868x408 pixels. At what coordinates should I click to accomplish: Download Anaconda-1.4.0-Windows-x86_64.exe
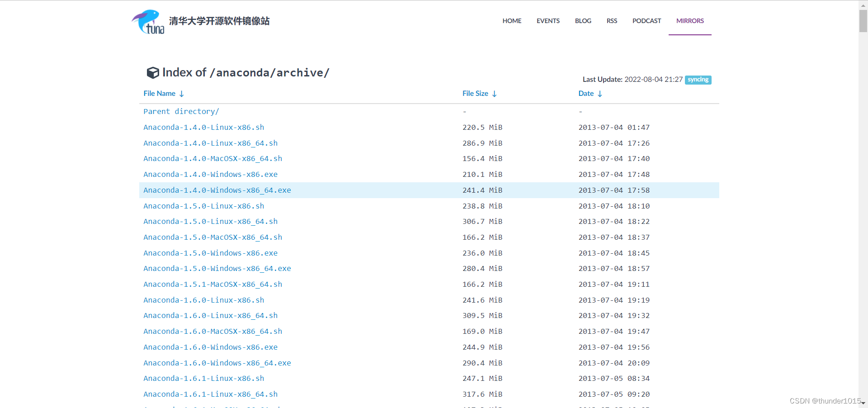click(x=217, y=190)
